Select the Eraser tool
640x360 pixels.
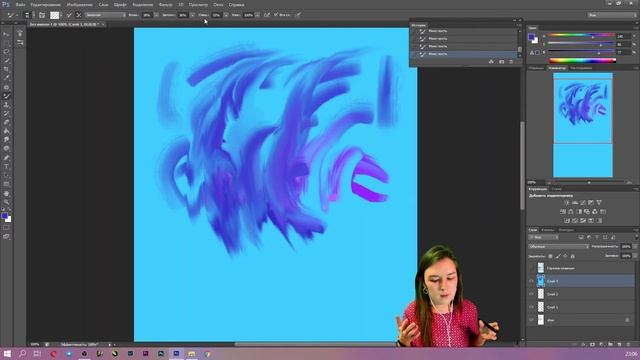pos(6,122)
